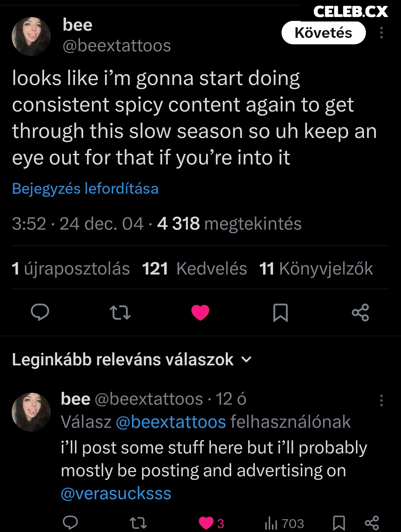Bookmark the reply tweet
401x532 pixels.
[x=339, y=523]
